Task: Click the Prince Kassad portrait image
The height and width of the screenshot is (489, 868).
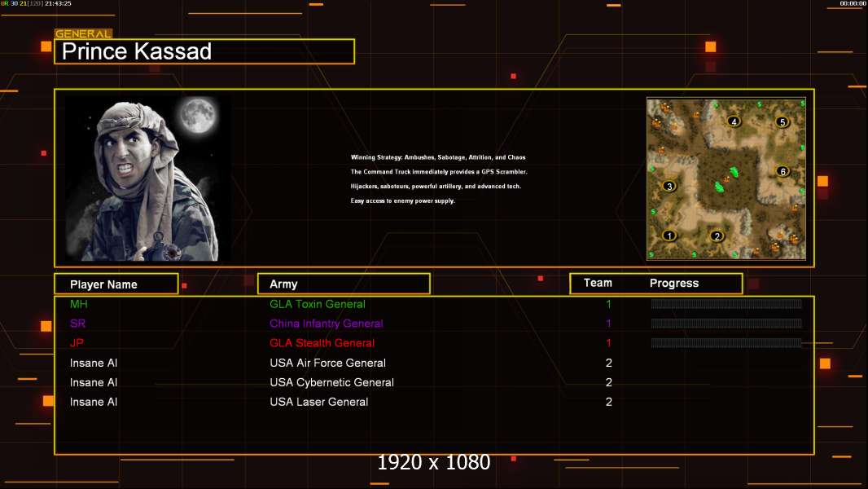Action: 148,178
